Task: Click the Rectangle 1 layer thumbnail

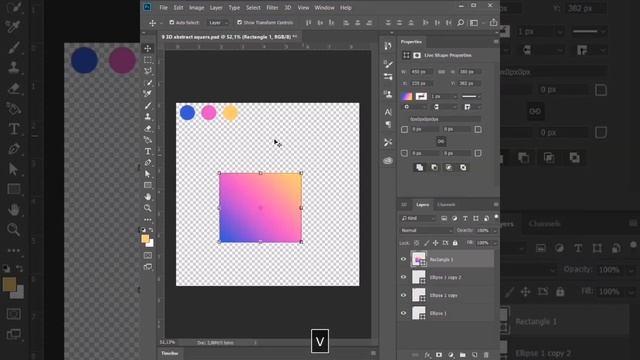Action: (419, 259)
